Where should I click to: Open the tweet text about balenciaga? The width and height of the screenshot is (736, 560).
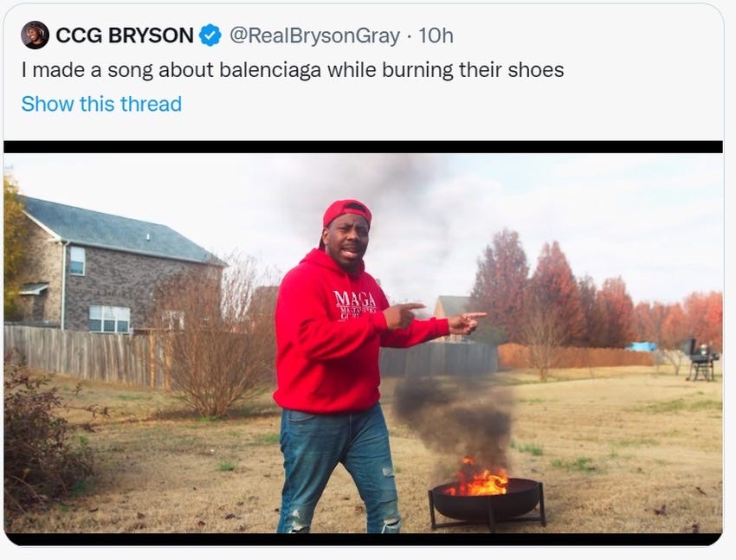293,70
